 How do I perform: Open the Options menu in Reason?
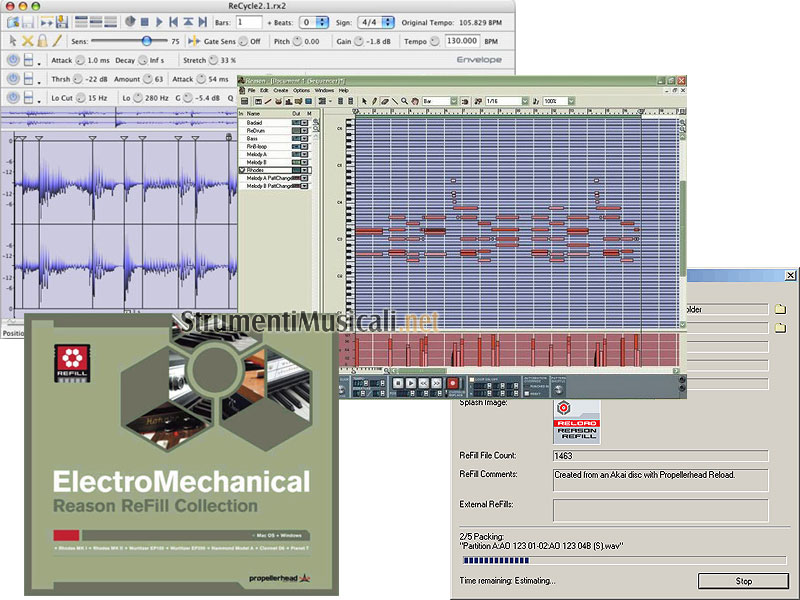tap(301, 90)
